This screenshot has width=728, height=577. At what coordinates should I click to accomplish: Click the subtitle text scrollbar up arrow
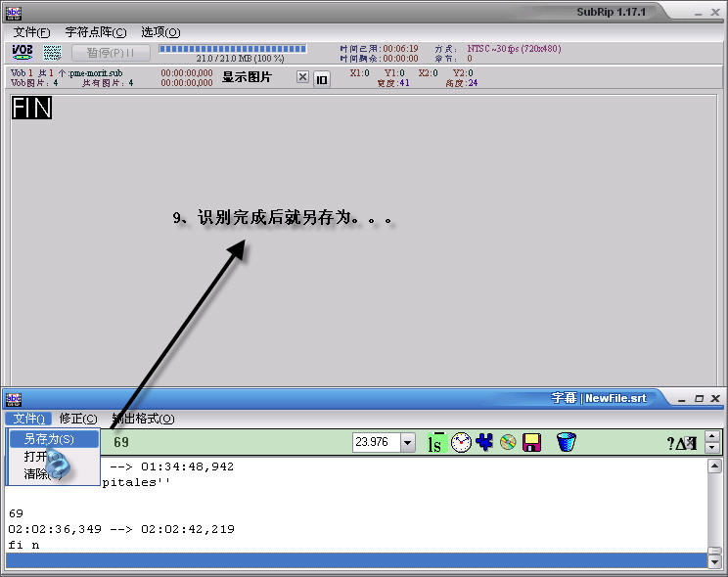click(x=714, y=466)
